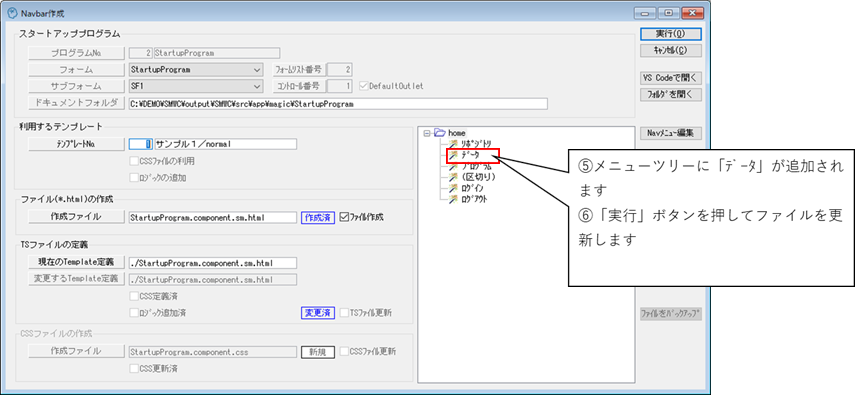Toggle the CSS更新済 checkbox
Viewport: 855px width, 395px height.
134,368
